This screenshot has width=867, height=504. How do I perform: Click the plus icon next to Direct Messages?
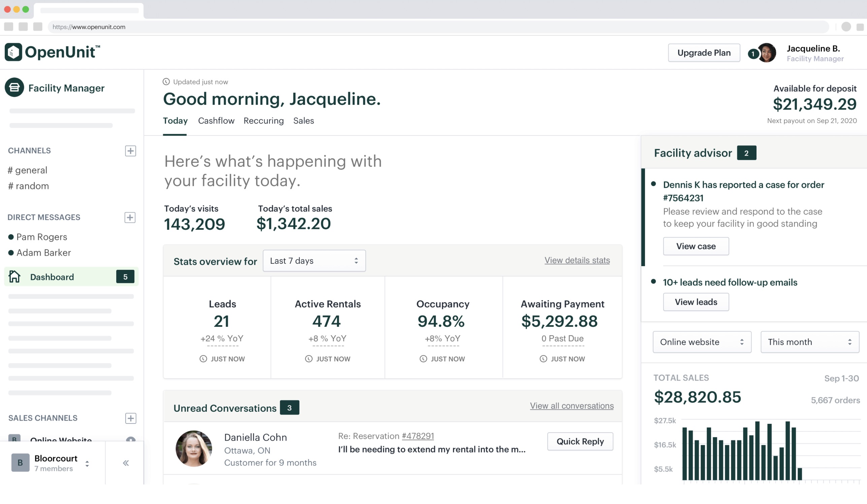click(x=130, y=217)
